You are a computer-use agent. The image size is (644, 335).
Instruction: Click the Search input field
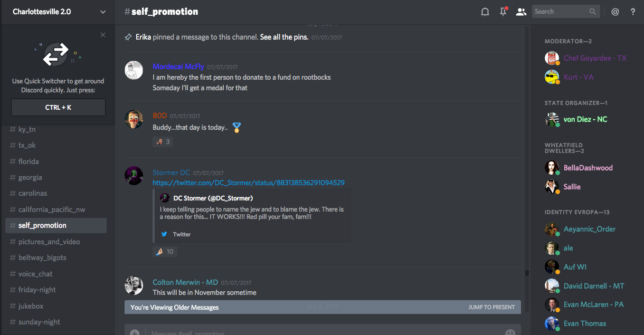(x=560, y=12)
